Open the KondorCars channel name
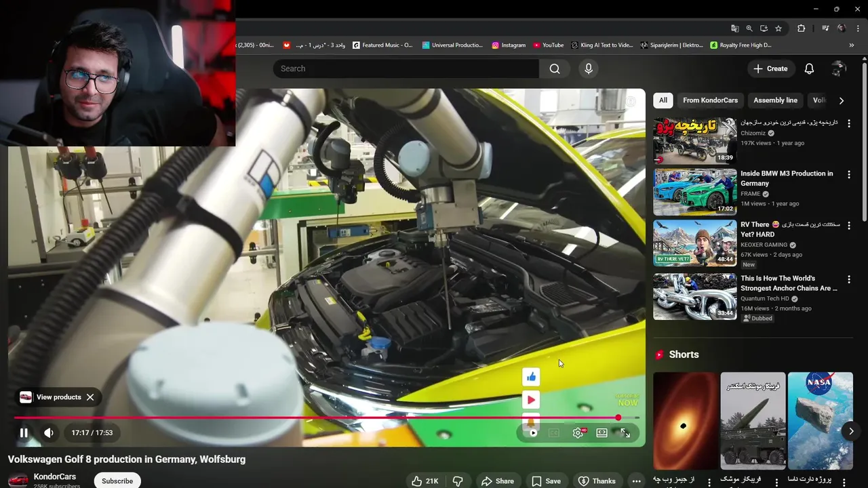Image resolution: width=868 pixels, height=488 pixels. click(55, 476)
